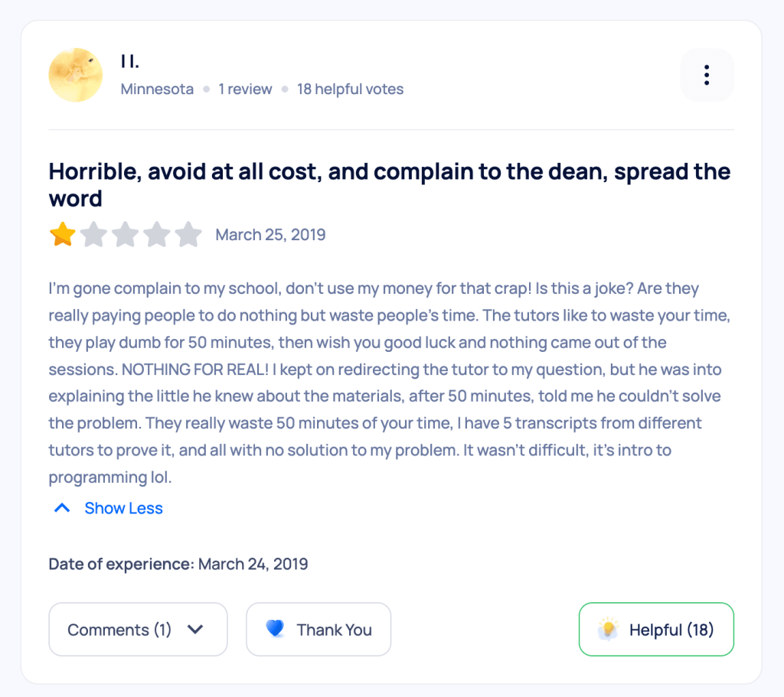Toggle the Thank You reaction
The height and width of the screenshot is (697, 784).
(x=318, y=629)
